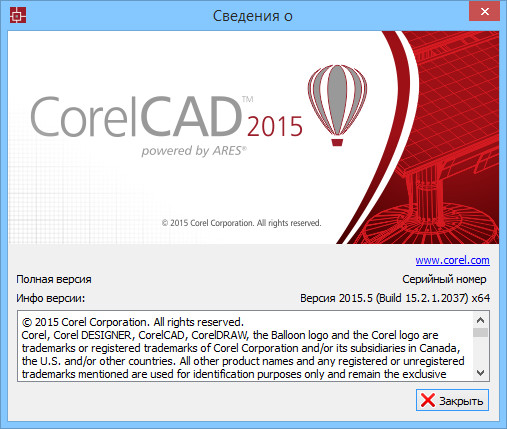Close the dialog with the red X
The image size is (507, 429).
pyautogui.click(x=484, y=12)
